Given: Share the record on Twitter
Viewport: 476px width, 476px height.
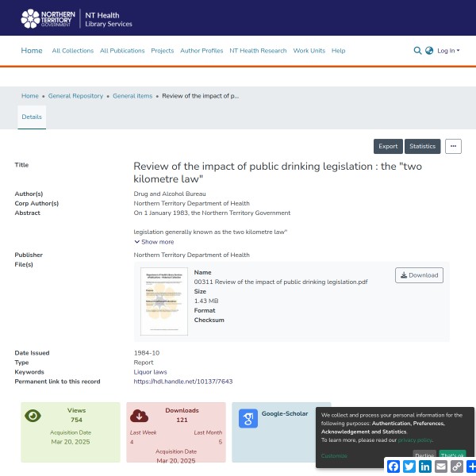Looking at the screenshot, I should (x=409, y=466).
